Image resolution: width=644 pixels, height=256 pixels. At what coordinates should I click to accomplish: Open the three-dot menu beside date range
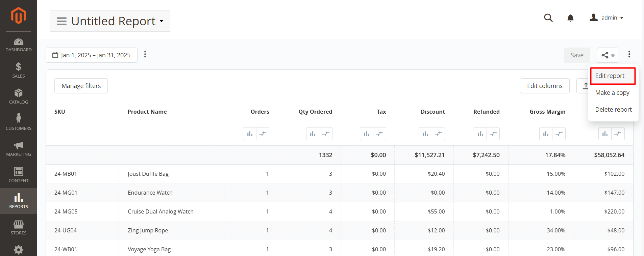point(145,54)
